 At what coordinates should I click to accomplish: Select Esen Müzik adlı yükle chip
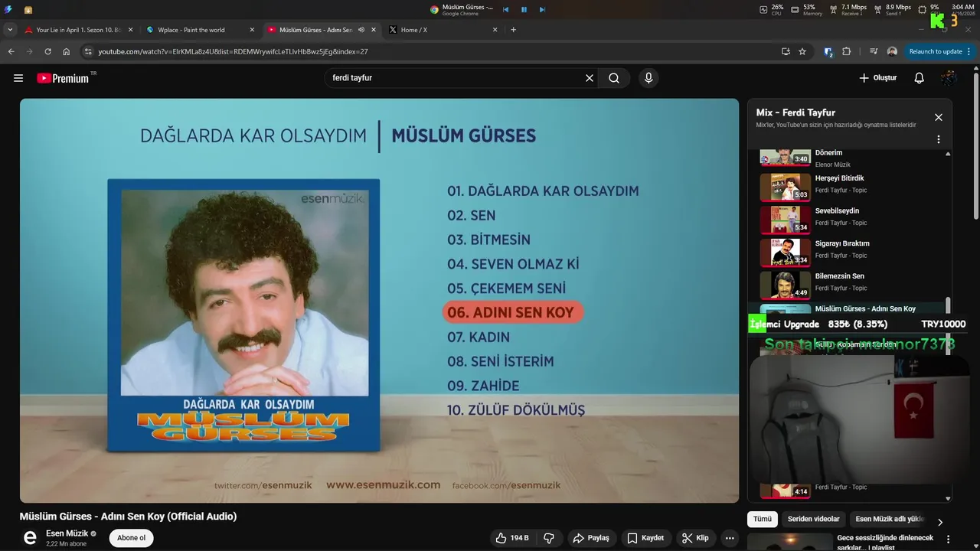tap(890, 519)
